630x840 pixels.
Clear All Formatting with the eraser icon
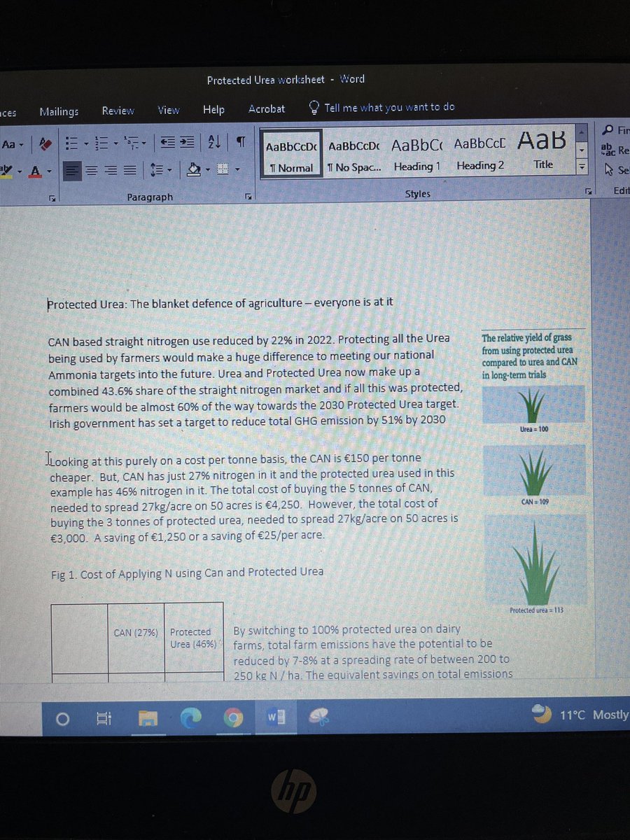pyautogui.click(x=45, y=143)
